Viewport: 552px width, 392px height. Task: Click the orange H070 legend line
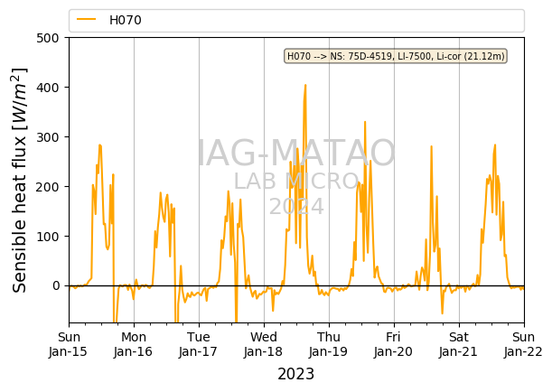tap(86, 19)
